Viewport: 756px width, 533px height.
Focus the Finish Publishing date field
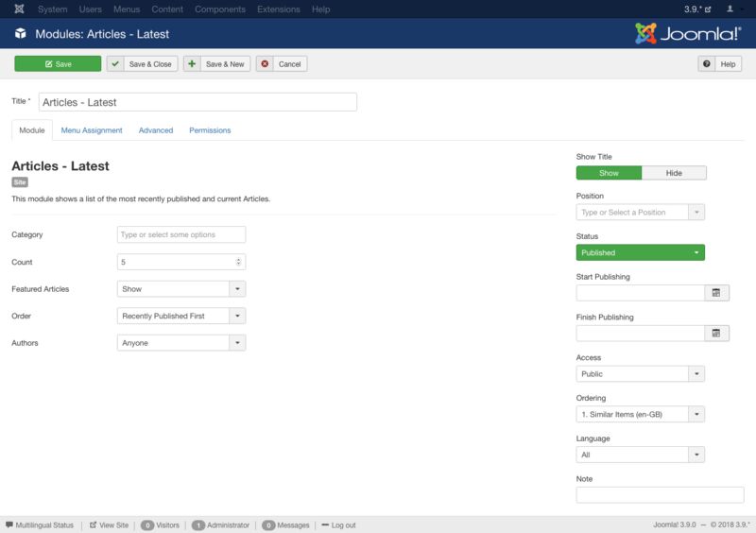(x=641, y=334)
